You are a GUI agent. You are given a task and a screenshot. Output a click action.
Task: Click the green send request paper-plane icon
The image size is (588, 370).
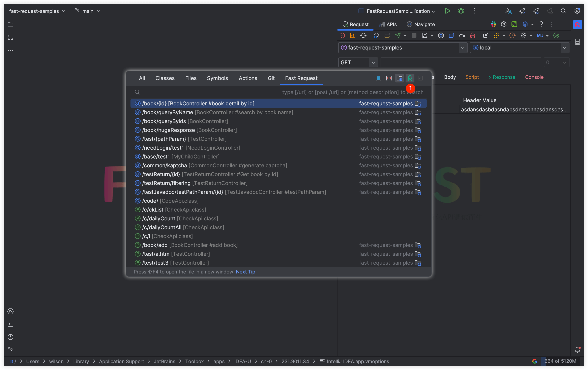point(398,35)
